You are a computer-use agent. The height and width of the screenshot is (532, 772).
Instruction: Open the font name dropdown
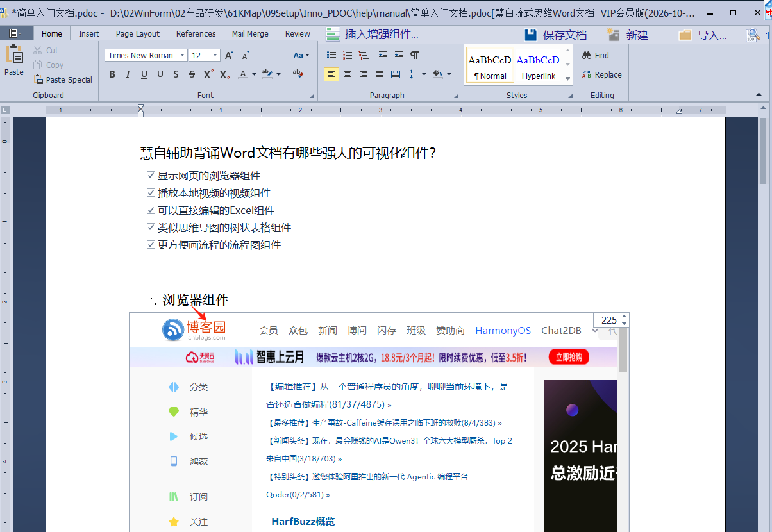tap(182, 56)
